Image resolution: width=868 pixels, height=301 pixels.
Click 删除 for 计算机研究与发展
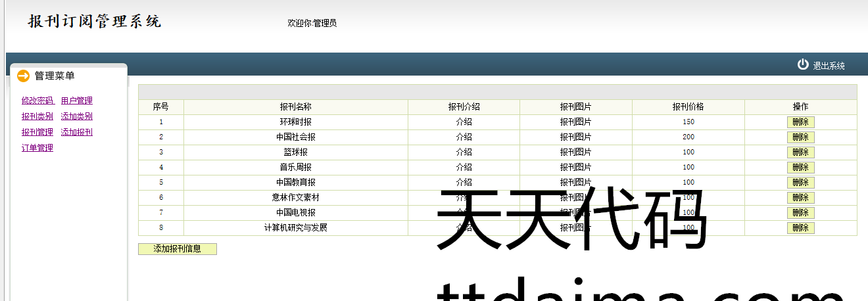(800, 228)
